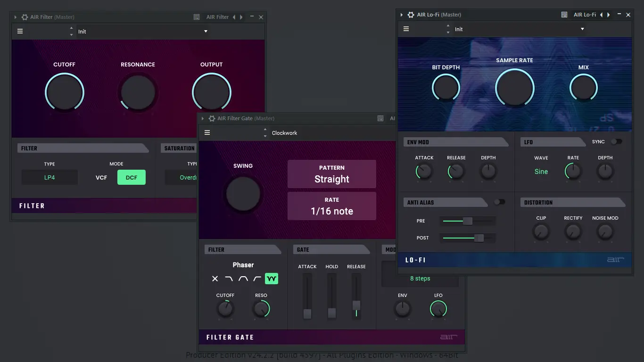The image size is (644, 362).
Task: Select the low-pass filter shape icon in Filter Gate
Action: [x=229, y=279]
